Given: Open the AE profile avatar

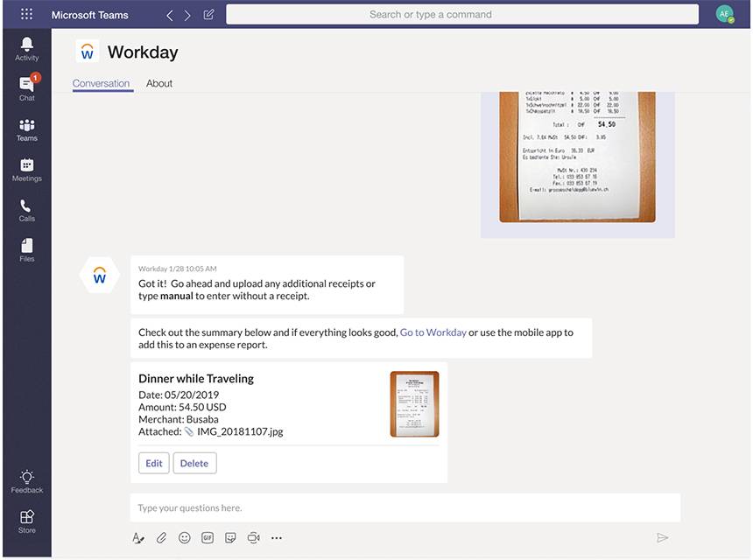Looking at the screenshot, I should pos(725,14).
